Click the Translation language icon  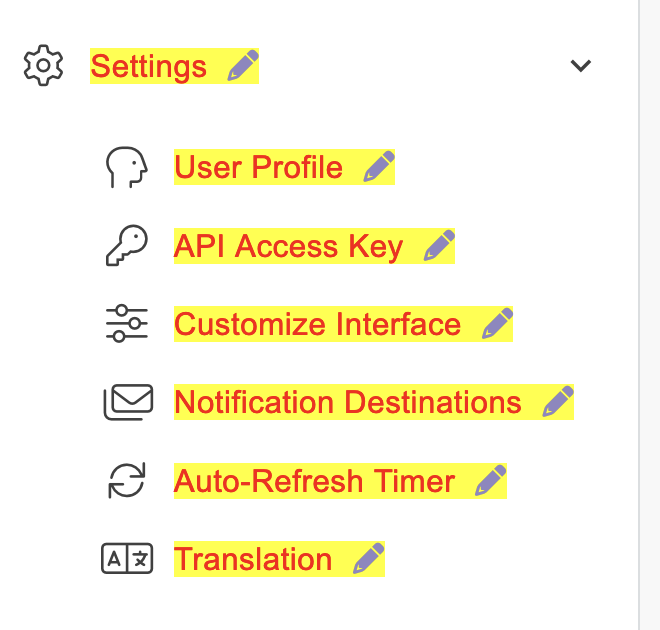tap(127, 559)
